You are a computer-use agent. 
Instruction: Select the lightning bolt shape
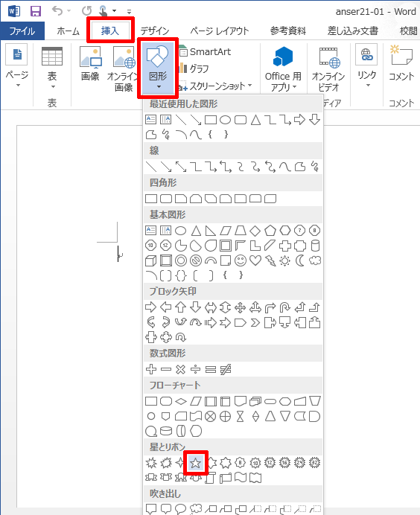point(270,260)
